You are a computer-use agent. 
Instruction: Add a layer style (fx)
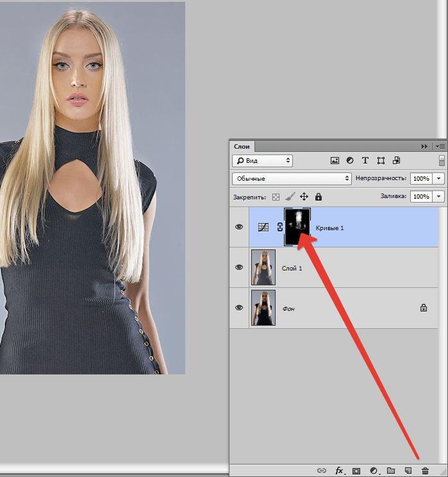340,471
